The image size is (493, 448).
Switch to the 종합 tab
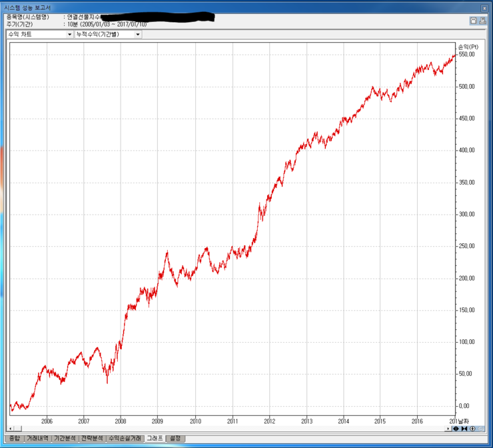point(15,438)
